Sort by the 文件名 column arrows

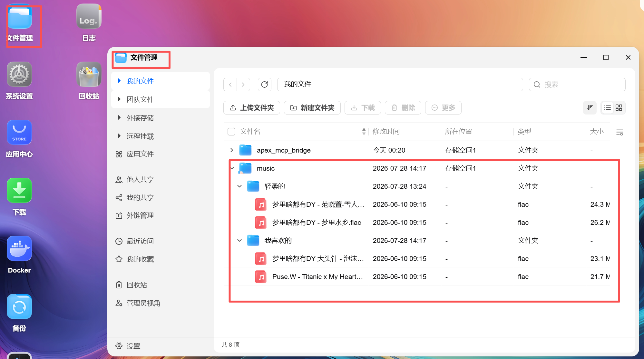click(364, 131)
